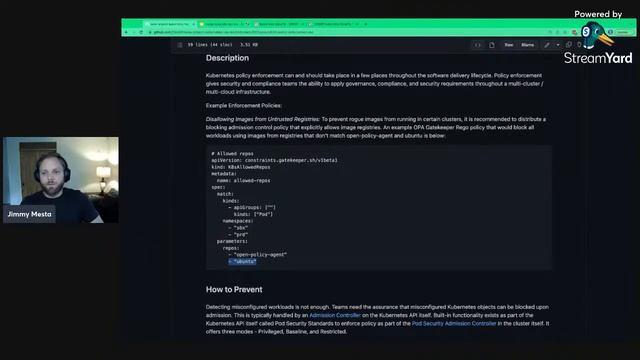Click the Example Enforcement Policies text
Screen dimensions: 640x360
[x=244, y=105]
